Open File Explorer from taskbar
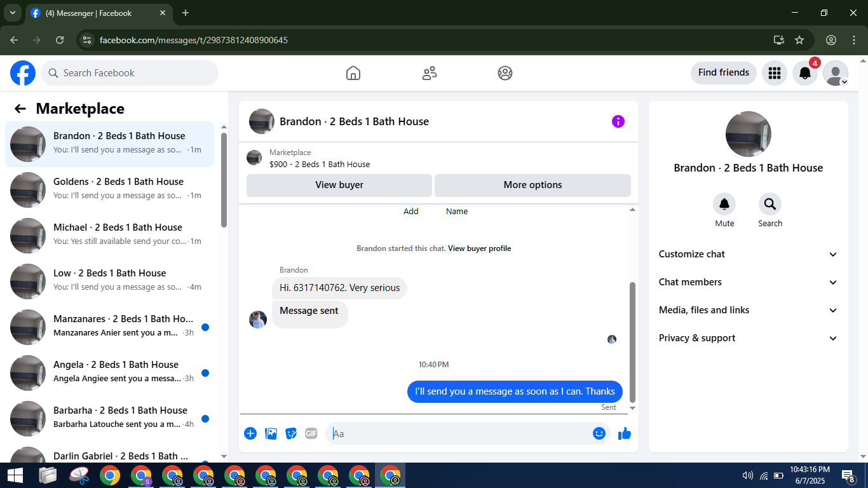 pyautogui.click(x=48, y=475)
